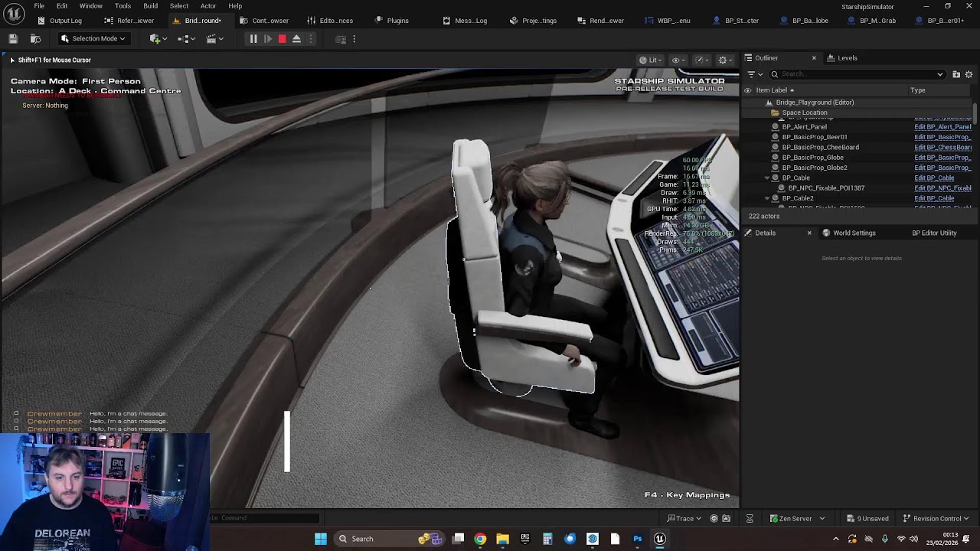Image resolution: width=980 pixels, height=551 pixels.
Task: Open Epic Games Launcher from taskbar
Action: [x=525, y=539]
